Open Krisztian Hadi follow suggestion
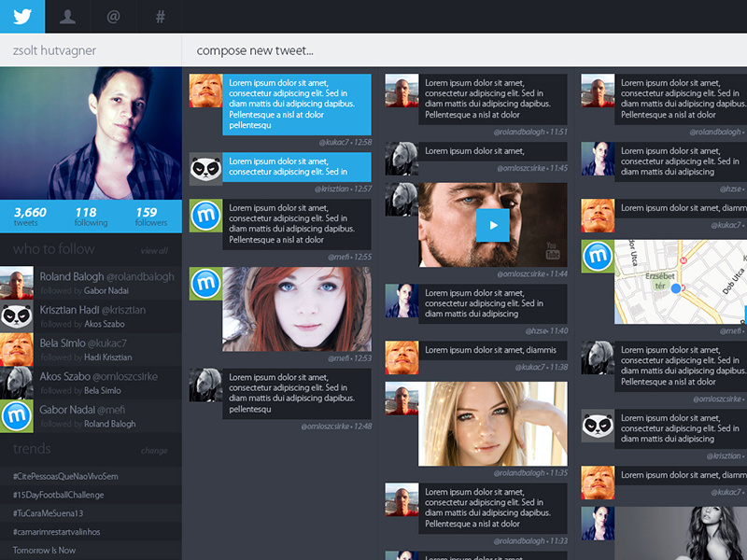Screen dimensions: 747x560 (x=91, y=316)
